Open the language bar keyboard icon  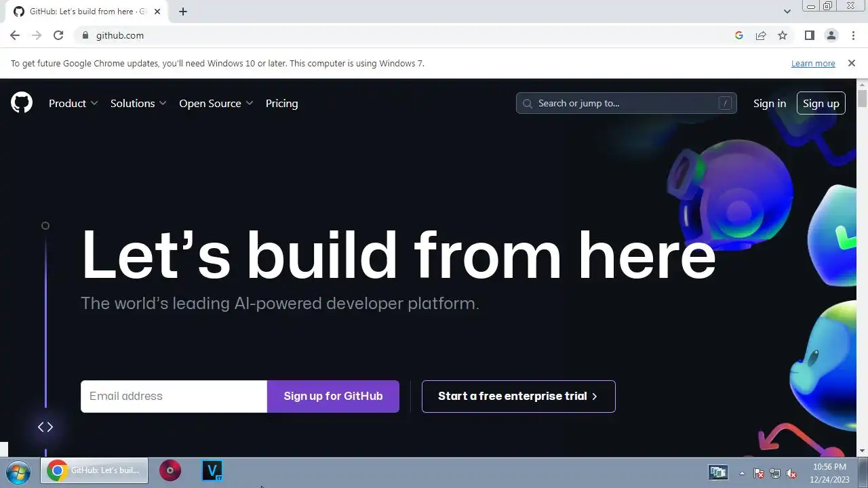click(x=718, y=472)
